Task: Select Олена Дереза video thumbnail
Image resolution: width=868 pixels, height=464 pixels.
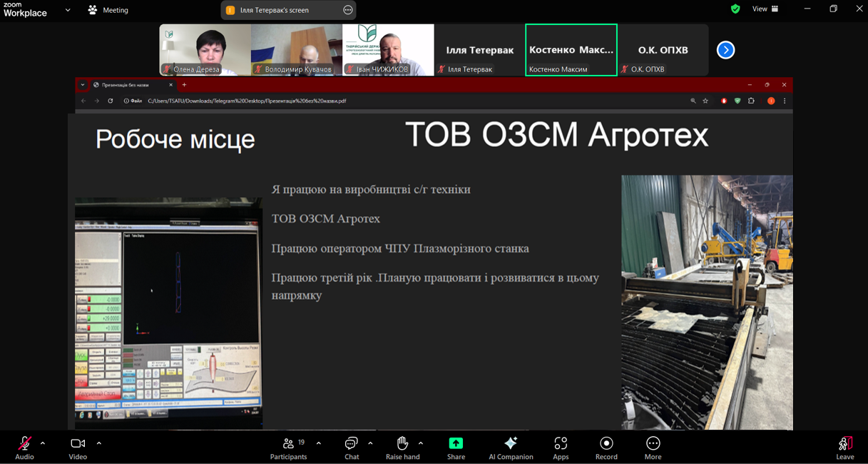Action: [205, 50]
